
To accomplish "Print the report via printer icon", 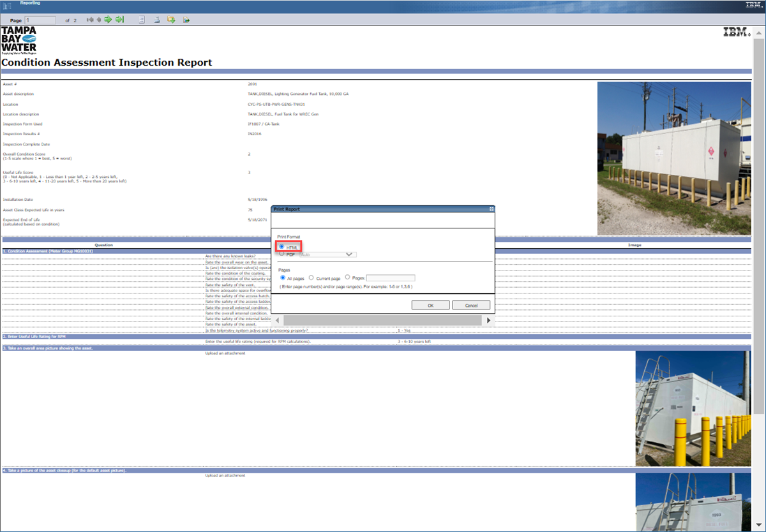I will (x=156, y=19).
